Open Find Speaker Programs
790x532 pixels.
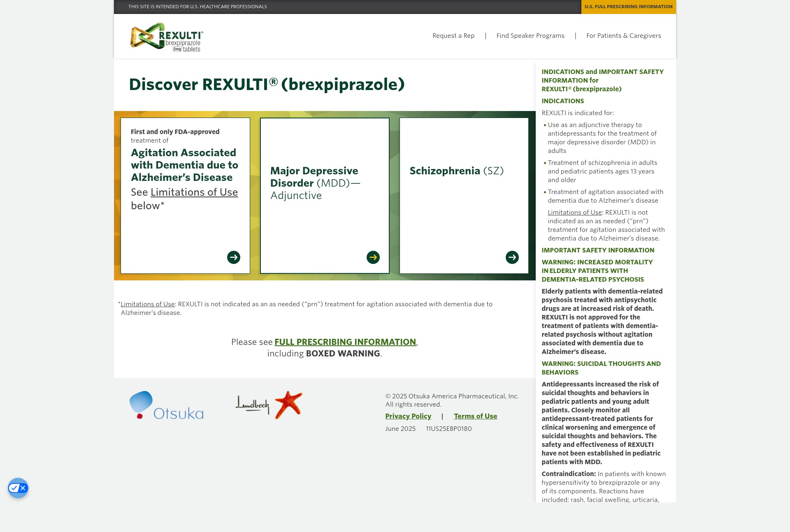click(x=530, y=36)
